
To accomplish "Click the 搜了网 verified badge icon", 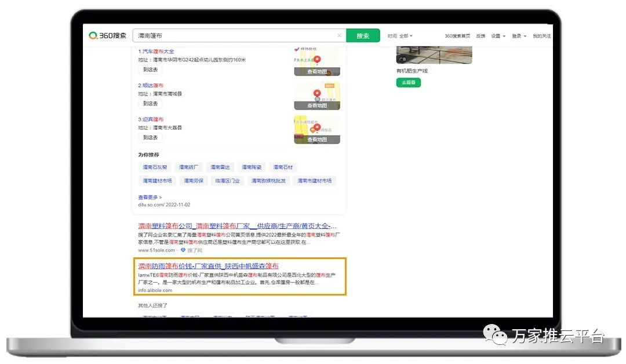I will [183, 250].
